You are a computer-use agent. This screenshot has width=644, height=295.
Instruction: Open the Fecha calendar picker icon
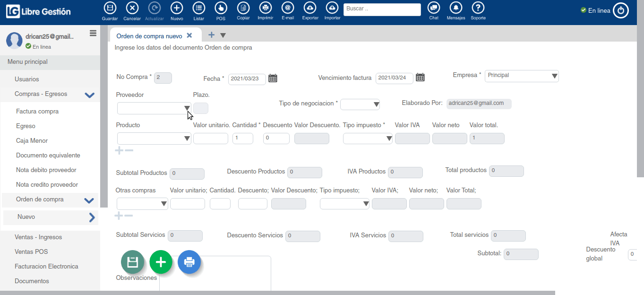pos(273,78)
